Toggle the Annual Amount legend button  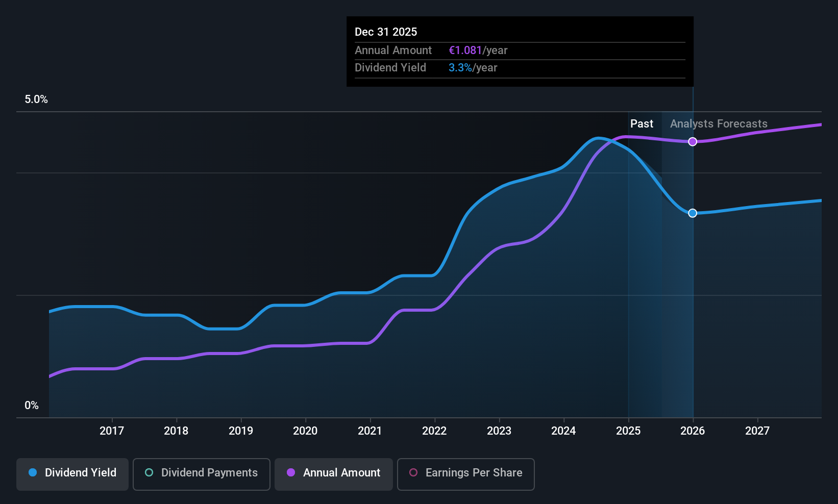(x=334, y=474)
